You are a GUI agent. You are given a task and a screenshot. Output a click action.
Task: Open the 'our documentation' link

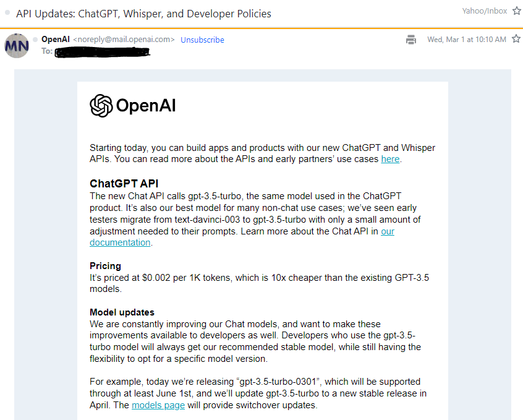388,231
